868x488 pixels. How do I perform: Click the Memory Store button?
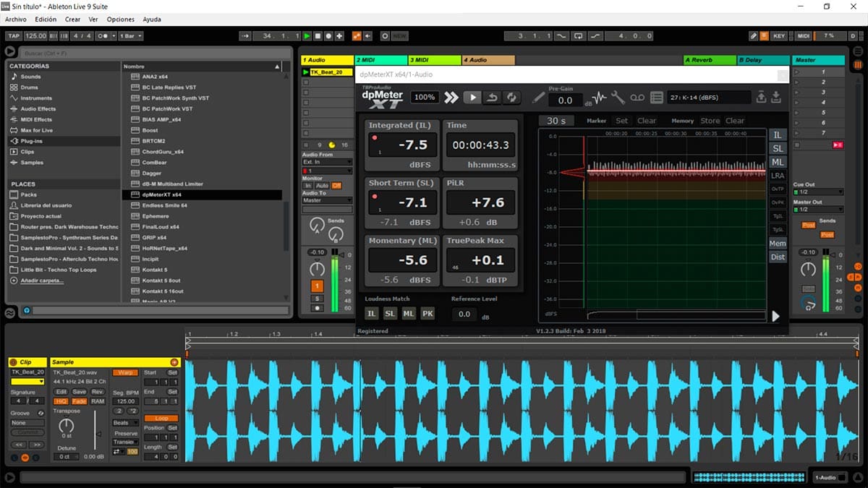point(710,121)
